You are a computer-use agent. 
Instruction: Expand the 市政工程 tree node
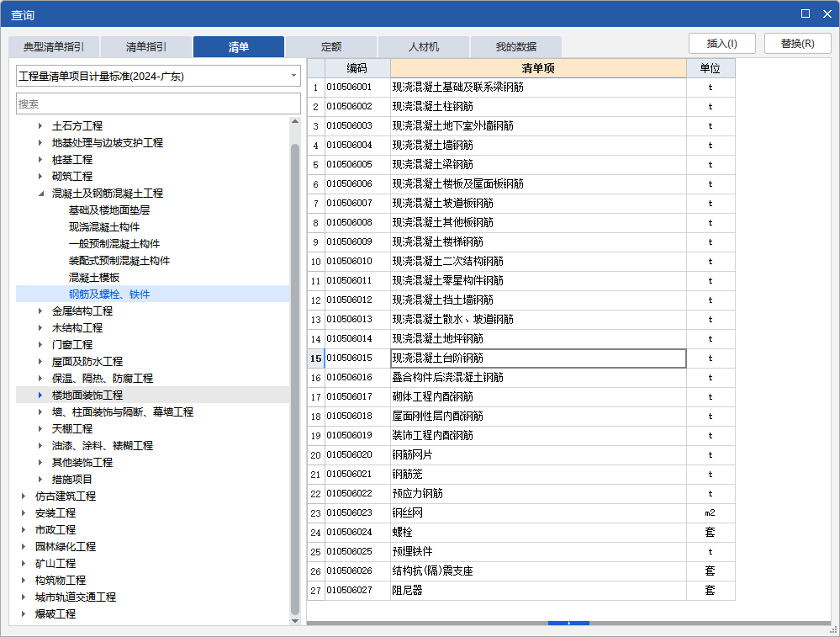[23, 529]
